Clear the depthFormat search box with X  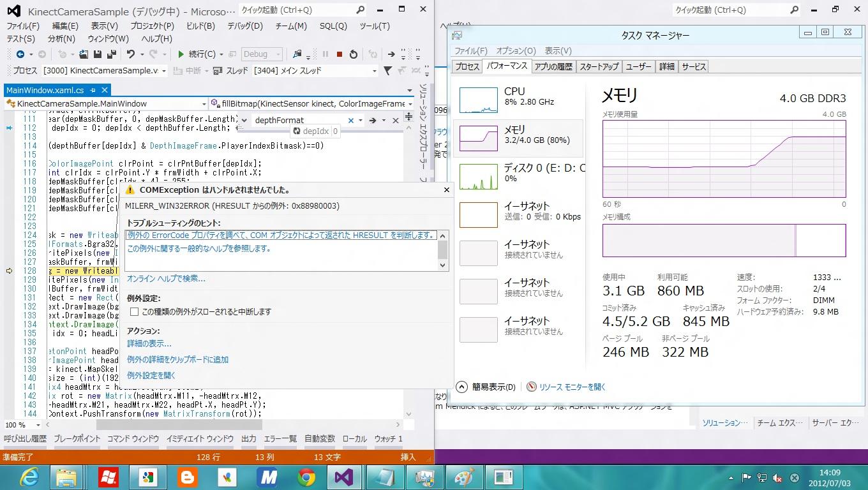click(350, 120)
